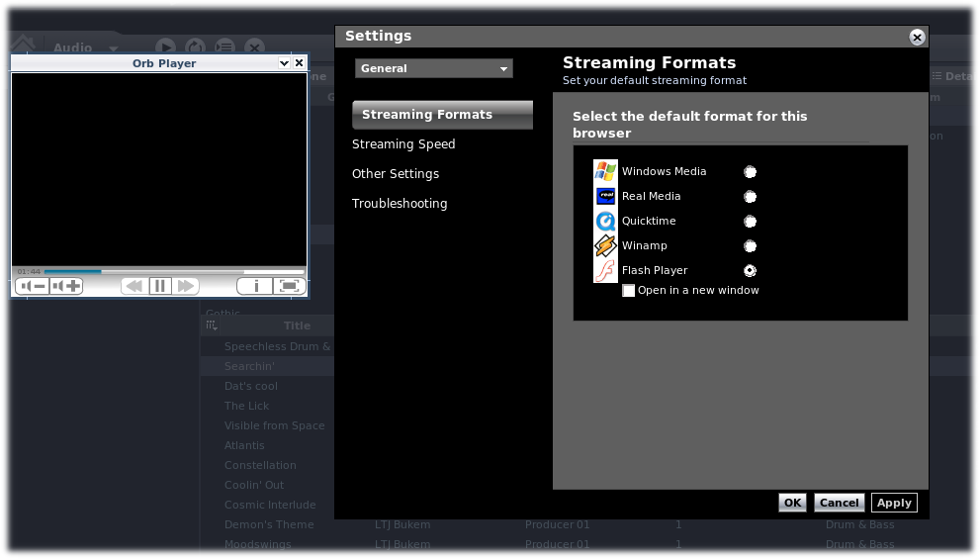Click Apply to save streaming settings
The width and height of the screenshot is (980, 559).
894,503
